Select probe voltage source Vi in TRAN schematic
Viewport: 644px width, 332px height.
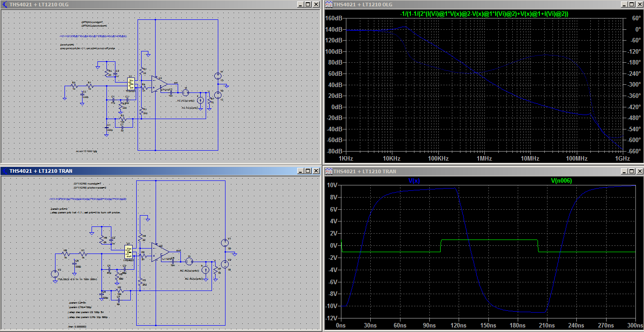(x=189, y=262)
